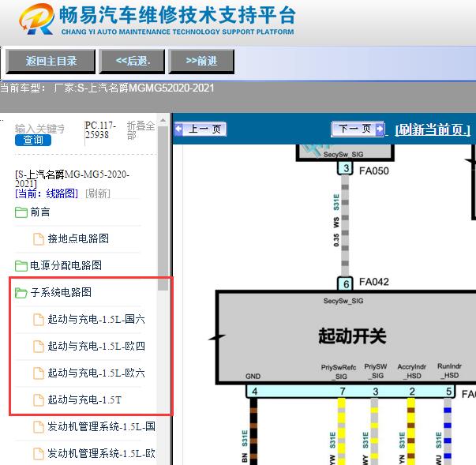Click pin 5 on connector strip
The width and height of the screenshot is (476, 465).
(448, 392)
